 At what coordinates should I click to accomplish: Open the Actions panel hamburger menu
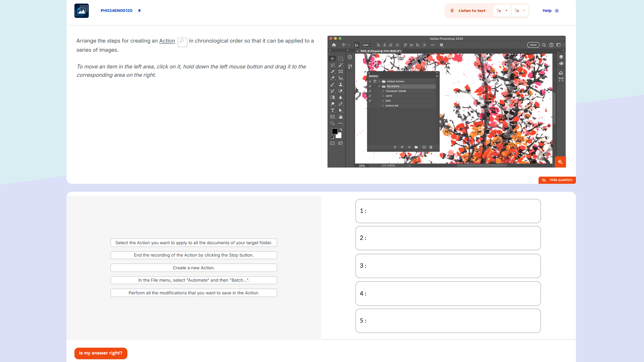(437, 76)
